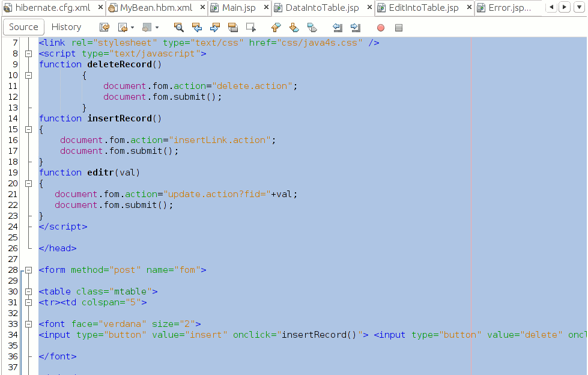The width and height of the screenshot is (588, 375).
Task: Click the navigate Forward toolbar icon
Action: click(x=147, y=27)
